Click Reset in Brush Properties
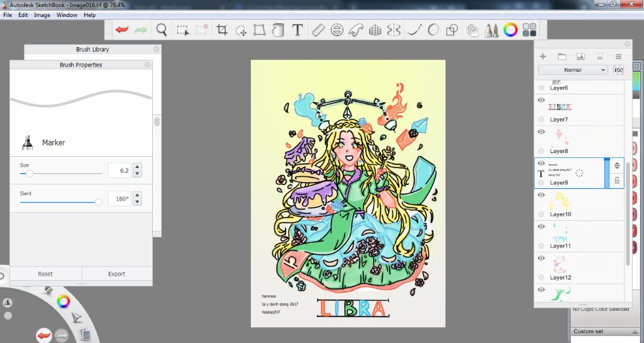Image resolution: width=644 pixels, height=343 pixels. [45, 274]
